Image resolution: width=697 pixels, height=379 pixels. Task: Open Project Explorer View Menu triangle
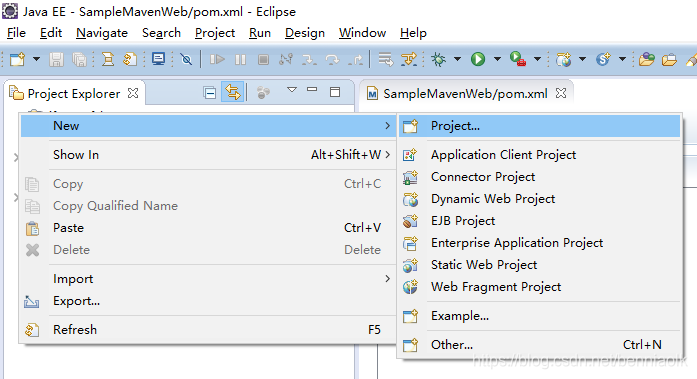point(292,90)
